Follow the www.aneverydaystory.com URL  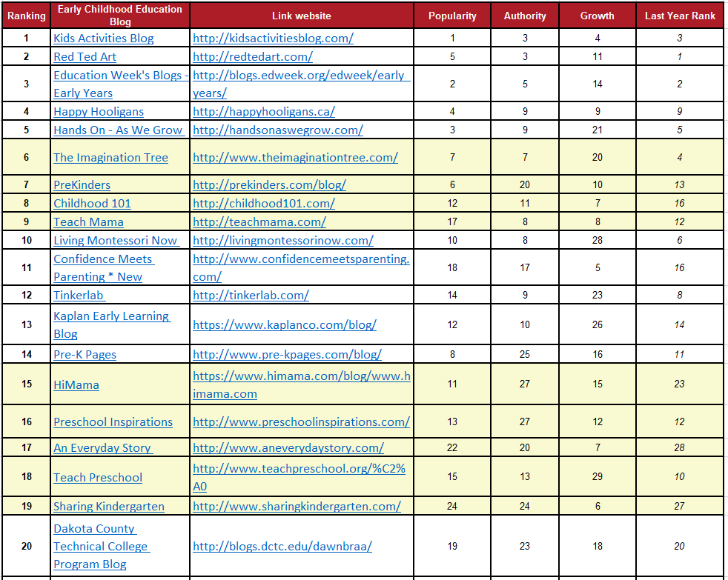pyautogui.click(x=288, y=447)
